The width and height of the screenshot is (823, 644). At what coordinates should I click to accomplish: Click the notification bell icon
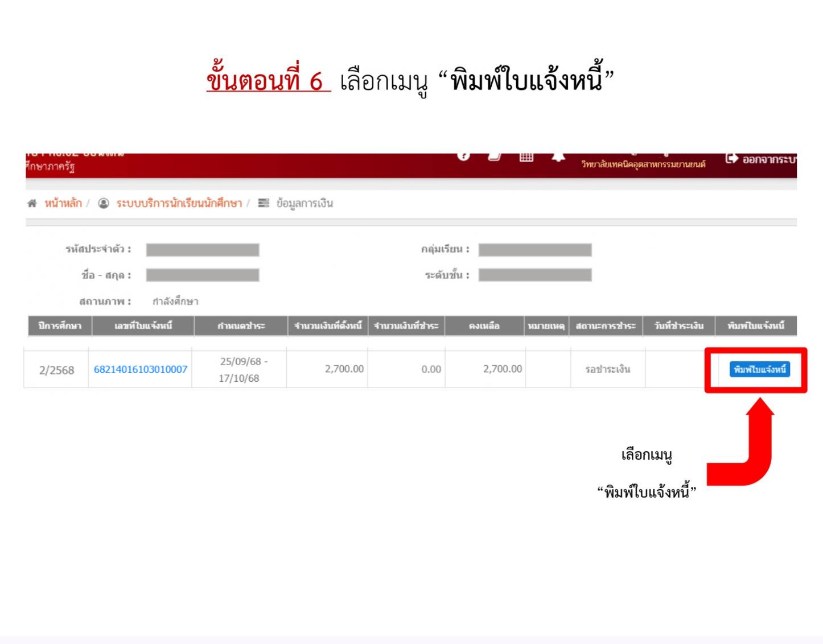558,157
